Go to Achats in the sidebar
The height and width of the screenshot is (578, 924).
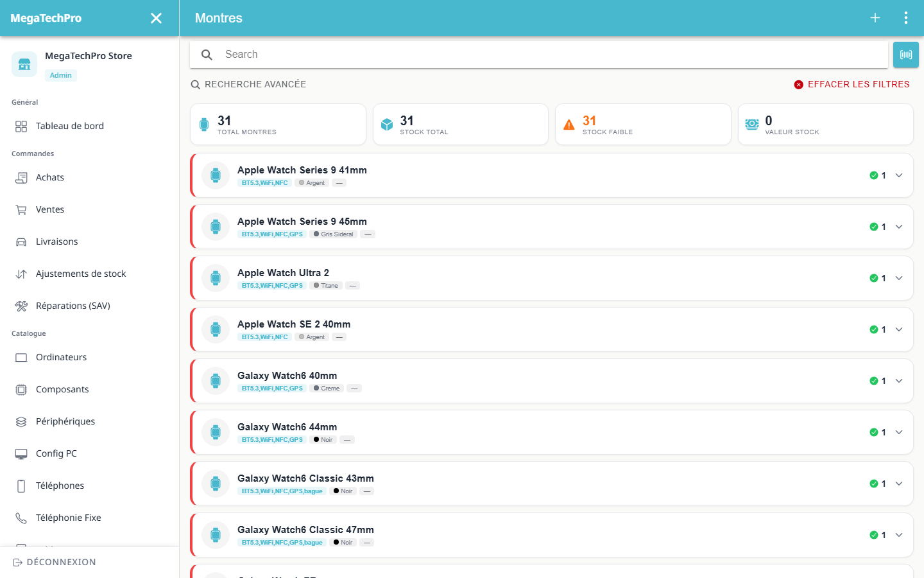tap(89, 178)
